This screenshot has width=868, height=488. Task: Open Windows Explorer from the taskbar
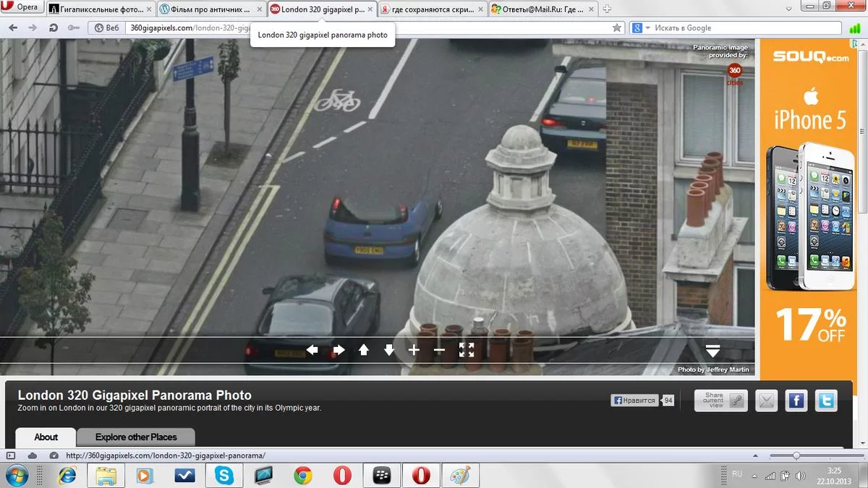(106, 475)
